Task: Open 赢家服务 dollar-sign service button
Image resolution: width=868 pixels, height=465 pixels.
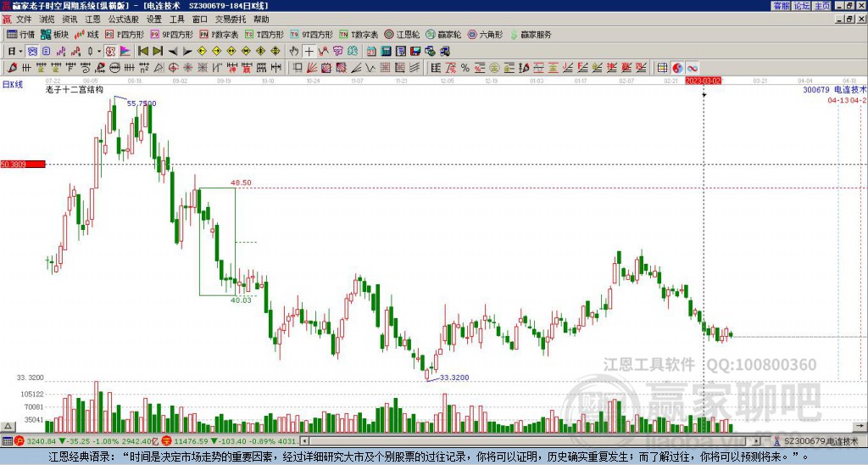Action: click(531, 34)
